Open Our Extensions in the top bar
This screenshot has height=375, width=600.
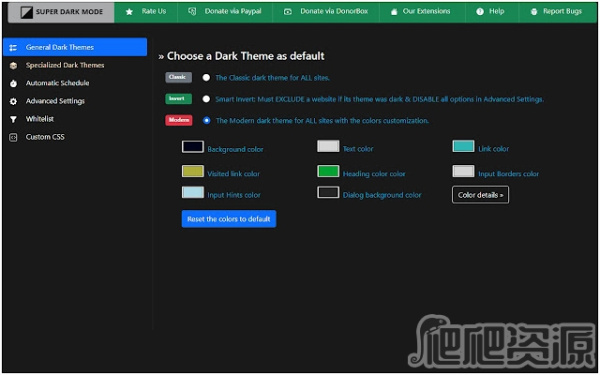(x=422, y=11)
